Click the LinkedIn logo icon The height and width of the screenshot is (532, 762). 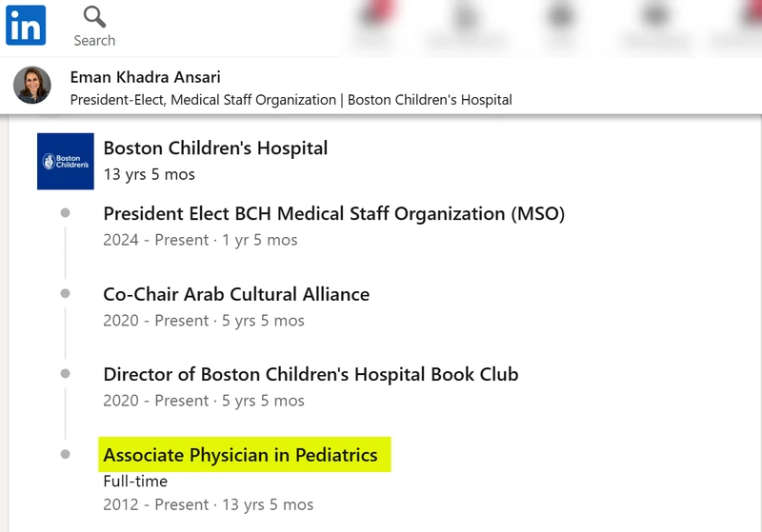(26, 26)
